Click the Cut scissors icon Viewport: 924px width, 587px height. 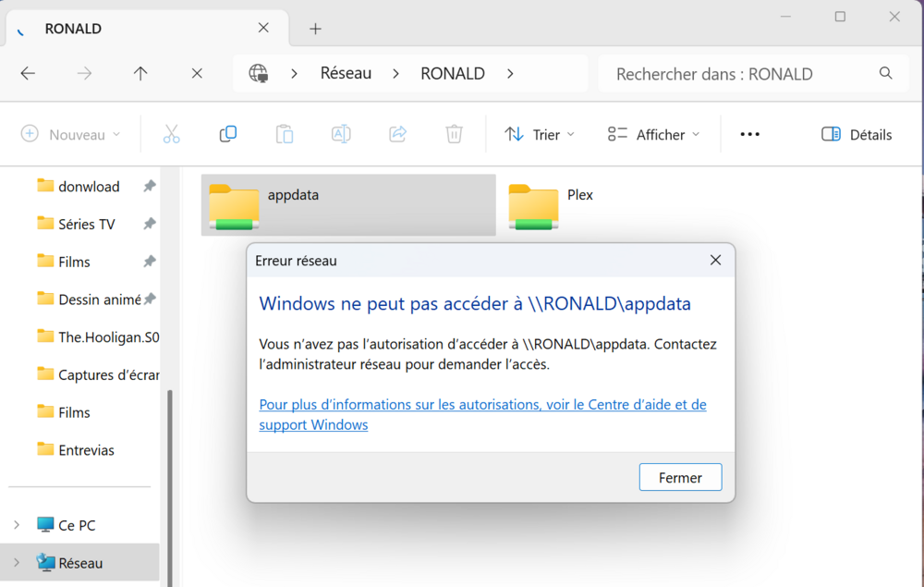[x=172, y=134]
